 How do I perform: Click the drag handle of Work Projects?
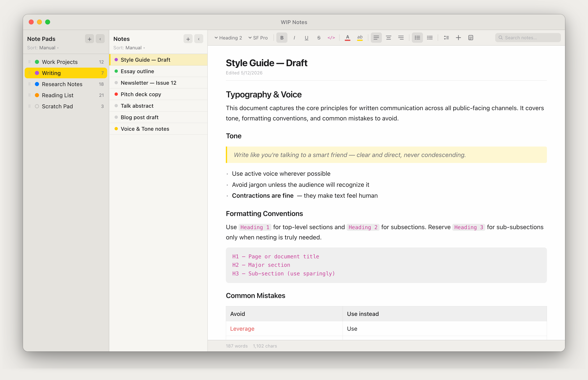point(30,62)
